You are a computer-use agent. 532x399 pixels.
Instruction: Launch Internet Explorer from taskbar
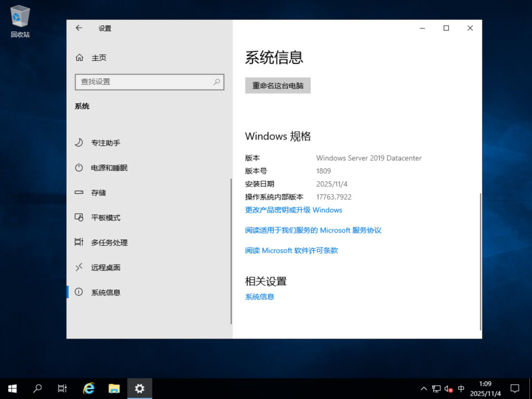click(x=89, y=389)
